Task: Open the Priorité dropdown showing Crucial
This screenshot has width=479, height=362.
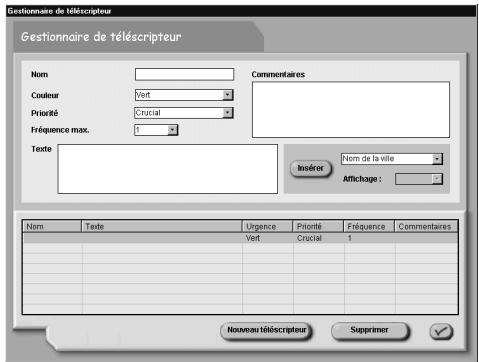Action: [x=184, y=113]
